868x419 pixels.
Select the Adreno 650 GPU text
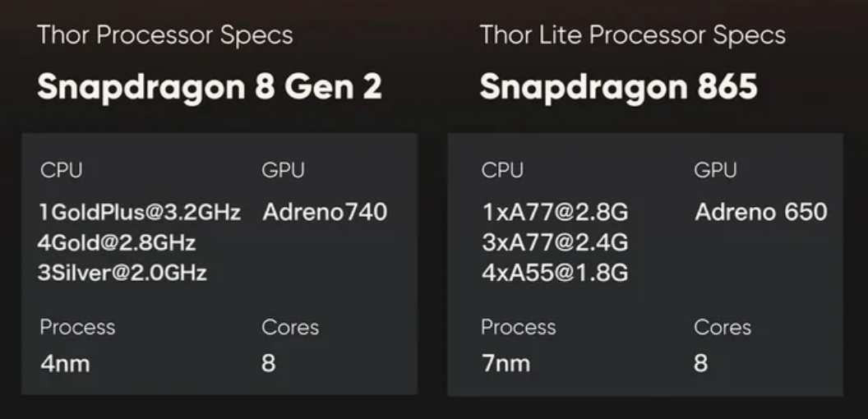click(x=760, y=213)
